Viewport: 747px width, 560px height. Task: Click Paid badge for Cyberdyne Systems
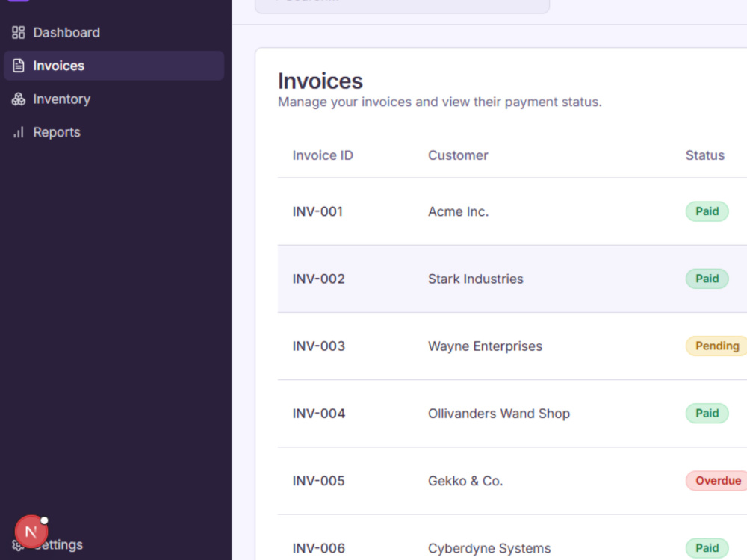pyautogui.click(x=707, y=548)
